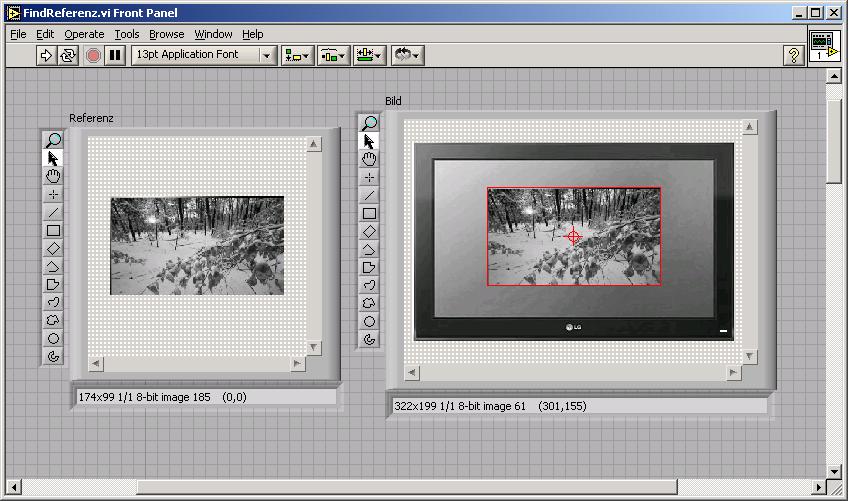Open the Tools menu
This screenshot has width=848, height=501.
tap(126, 34)
